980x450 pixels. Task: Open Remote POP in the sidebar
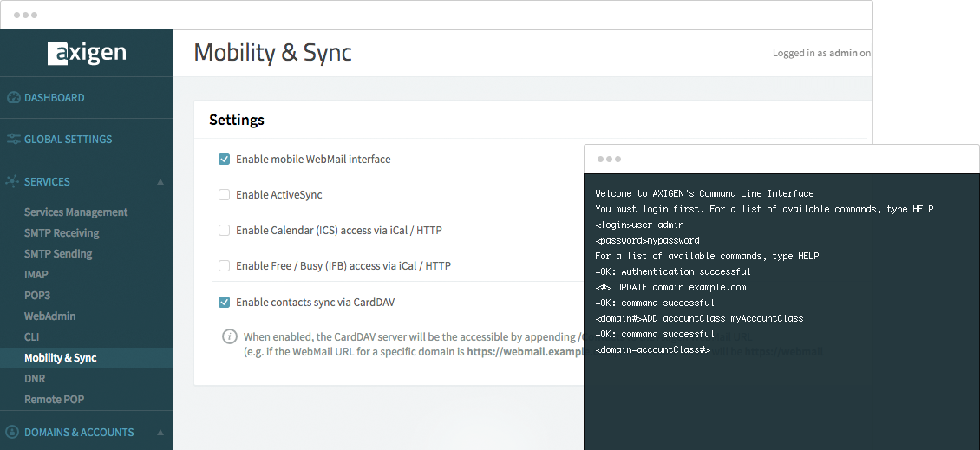point(54,400)
